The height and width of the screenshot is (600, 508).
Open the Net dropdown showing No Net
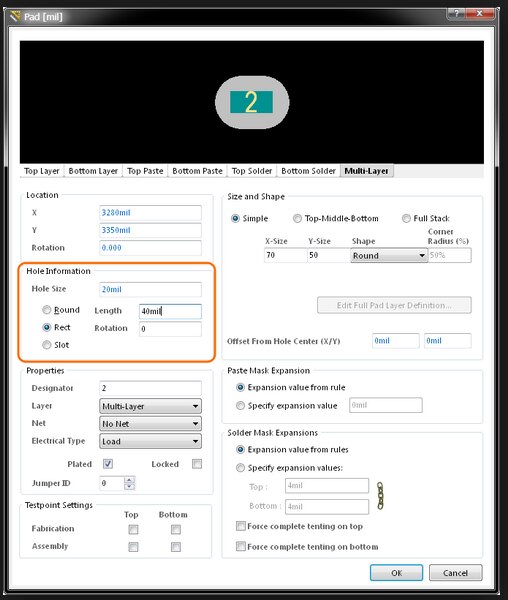150,424
